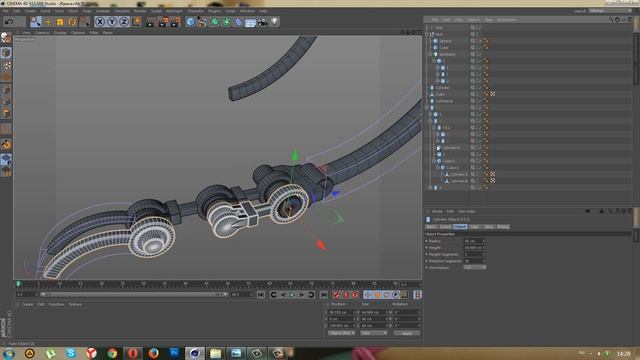
Task: Open the Size mode dropdown in coordinates
Action: point(373,333)
